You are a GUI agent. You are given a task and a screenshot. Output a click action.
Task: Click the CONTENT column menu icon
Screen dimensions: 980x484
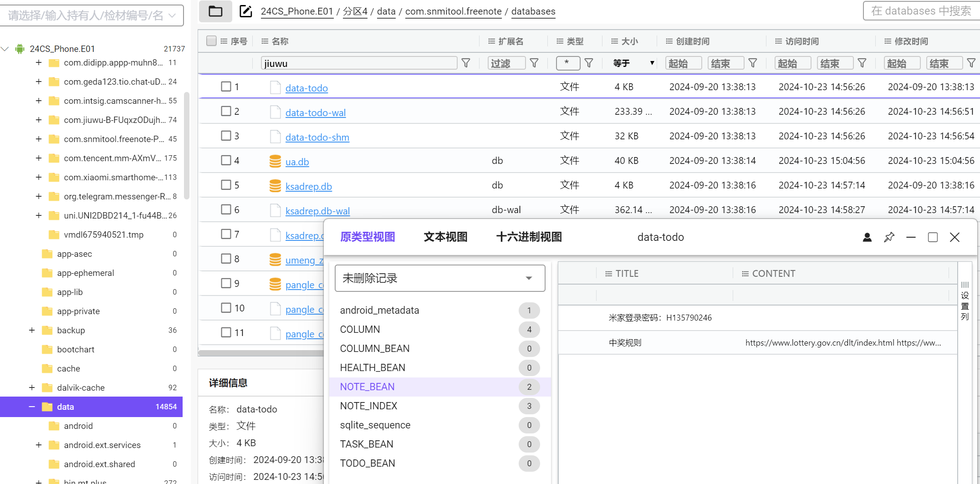pos(745,274)
